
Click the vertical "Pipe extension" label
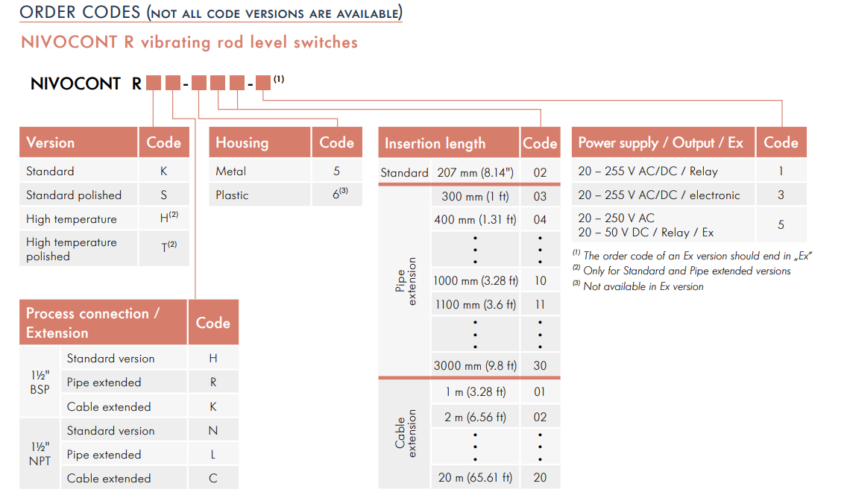pos(405,281)
